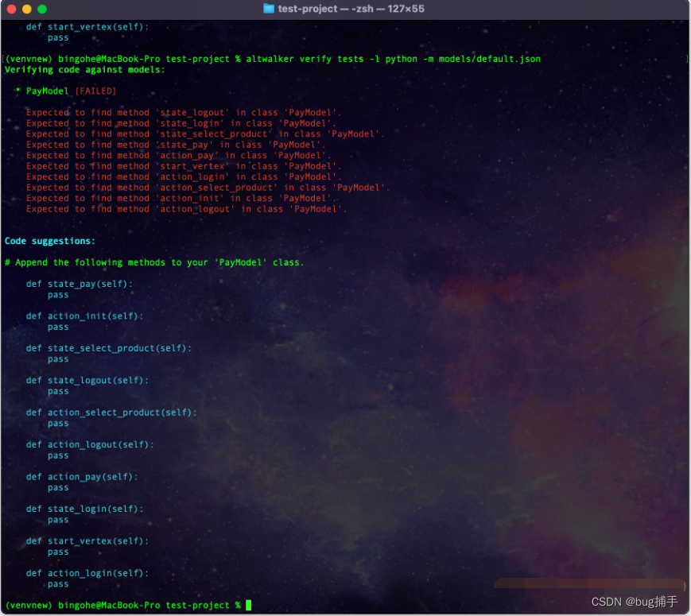Click the 'altwalker verify tests' command text
The height and width of the screenshot is (616, 691).
(305, 59)
